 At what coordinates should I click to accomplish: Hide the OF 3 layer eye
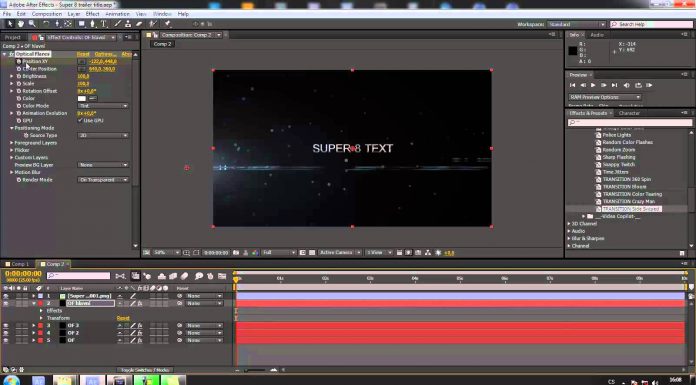tap(6, 325)
